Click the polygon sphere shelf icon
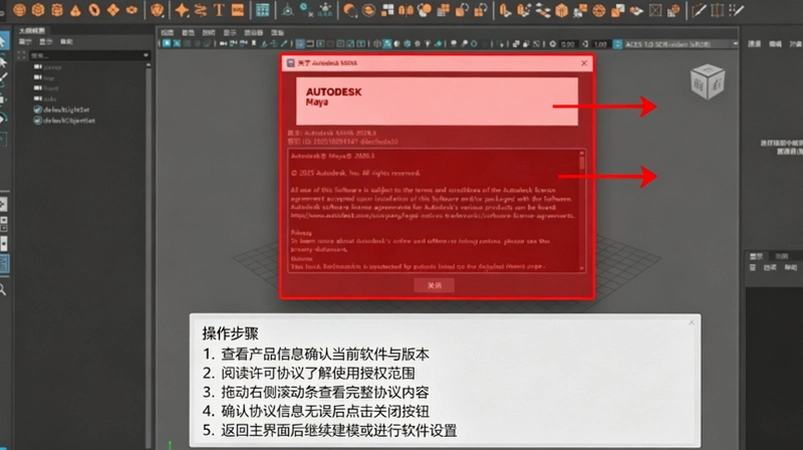 (19, 10)
